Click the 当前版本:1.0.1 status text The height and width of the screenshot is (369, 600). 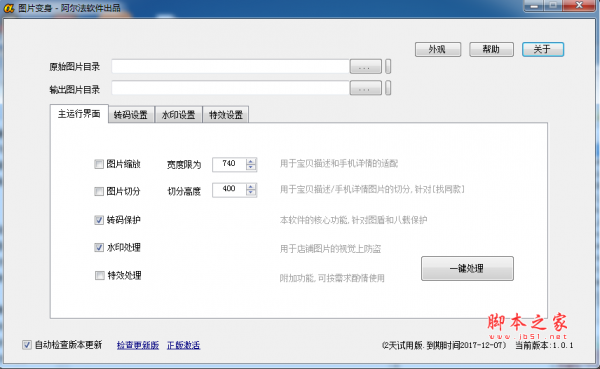point(544,345)
